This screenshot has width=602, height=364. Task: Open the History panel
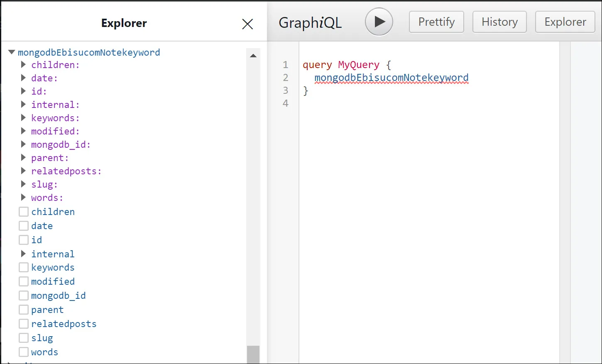pos(499,22)
